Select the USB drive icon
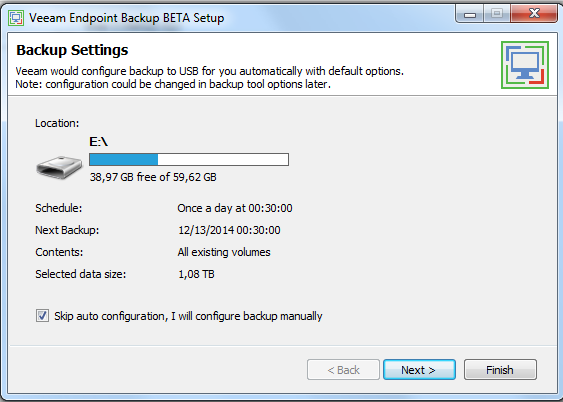 pyautogui.click(x=59, y=167)
